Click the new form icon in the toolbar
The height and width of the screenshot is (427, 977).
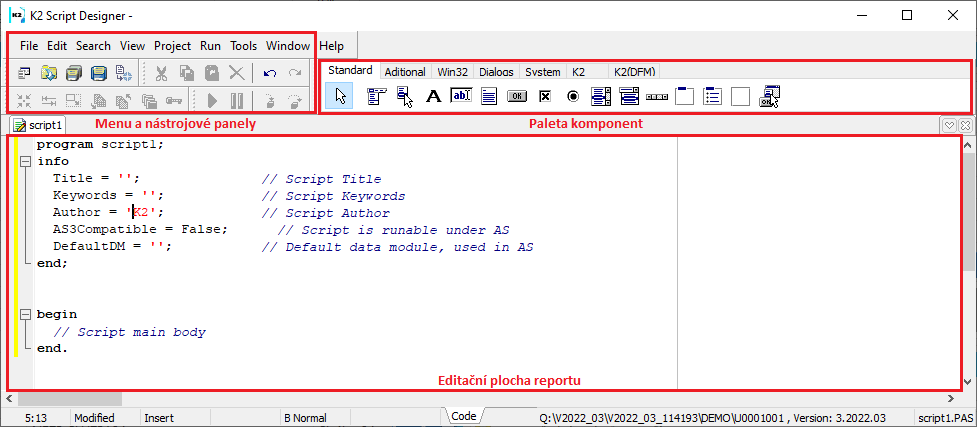(x=24, y=74)
